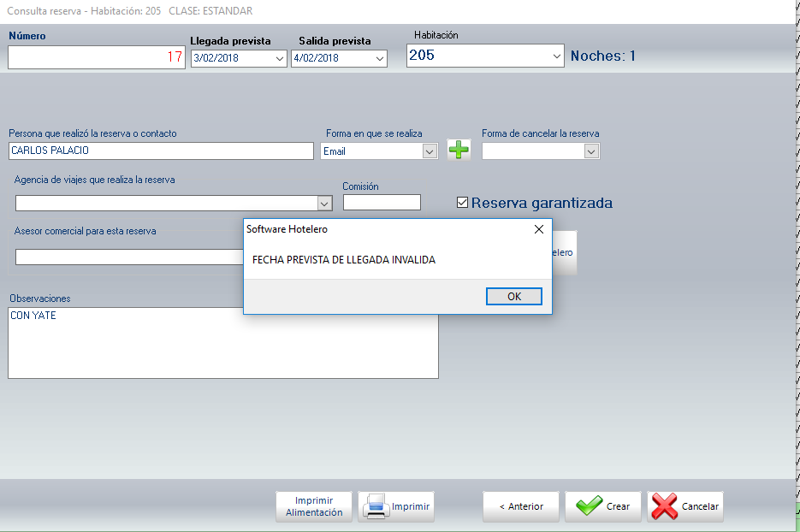Click the Comisión input field
The height and width of the screenshot is (532, 800).
[x=382, y=203]
